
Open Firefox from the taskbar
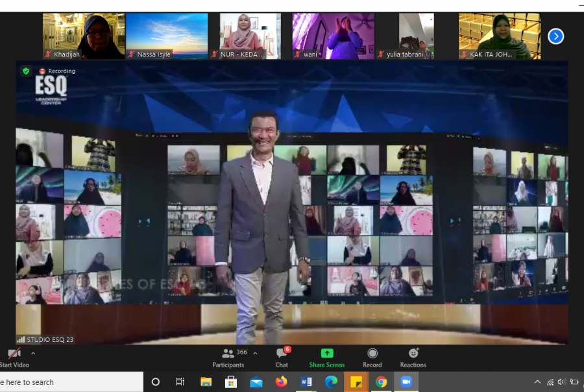click(x=281, y=382)
